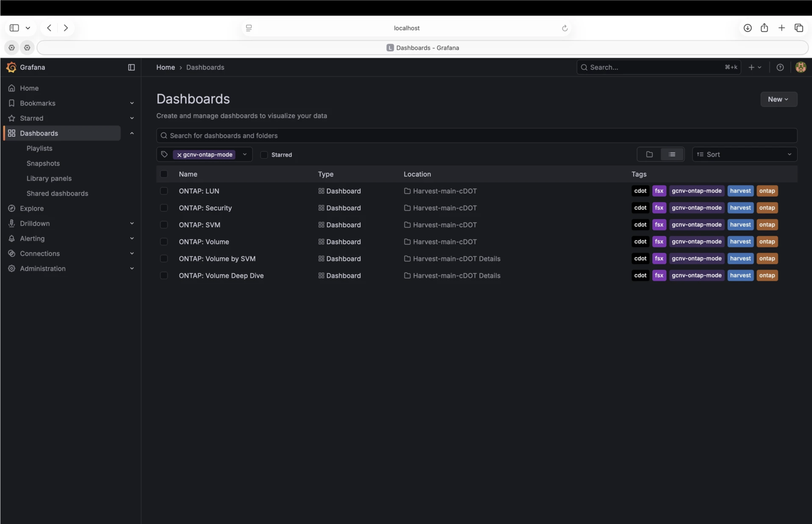Open Snapshots in the sidebar
The height and width of the screenshot is (524, 812).
point(43,163)
